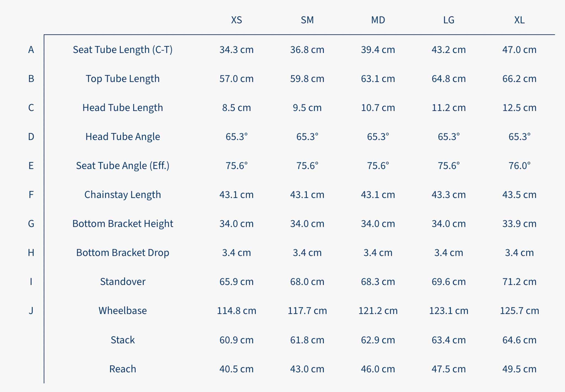The width and height of the screenshot is (565, 392).
Task: Select the Chainstay Length row label
Action: point(122,195)
